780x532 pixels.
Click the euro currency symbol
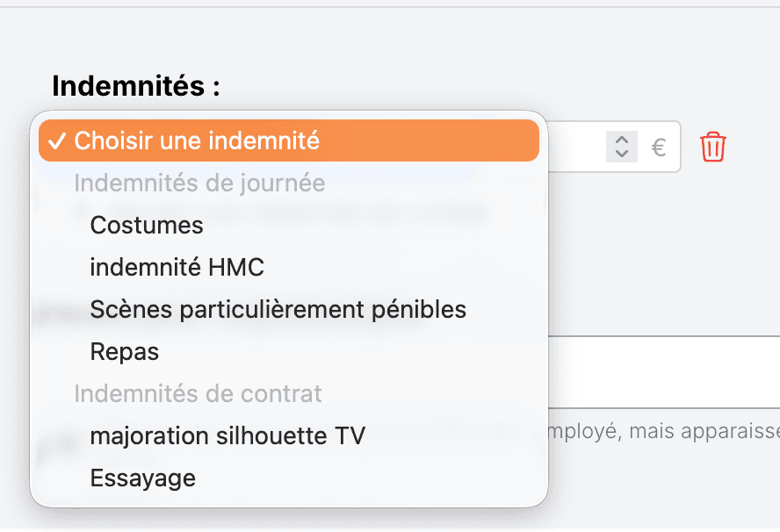pos(659,147)
